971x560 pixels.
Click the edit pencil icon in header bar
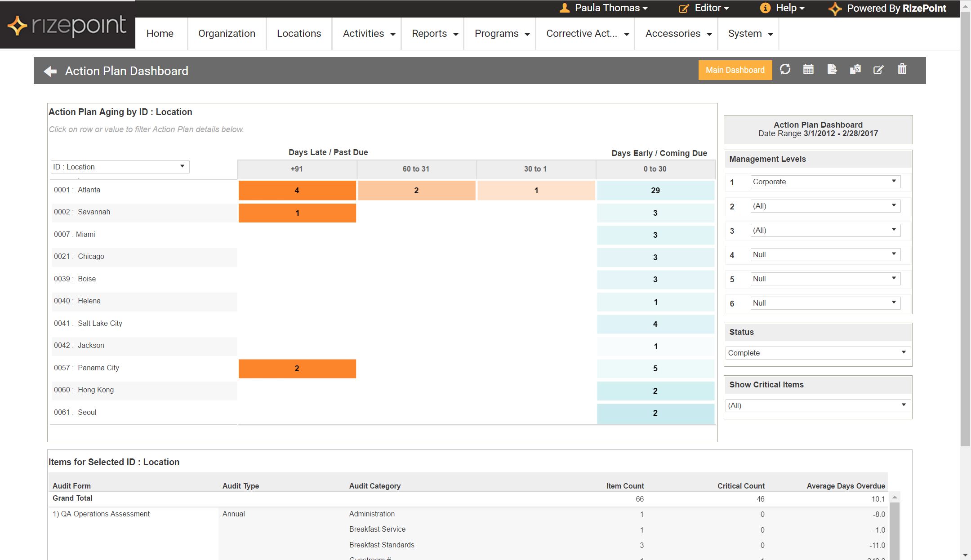pyautogui.click(x=878, y=70)
